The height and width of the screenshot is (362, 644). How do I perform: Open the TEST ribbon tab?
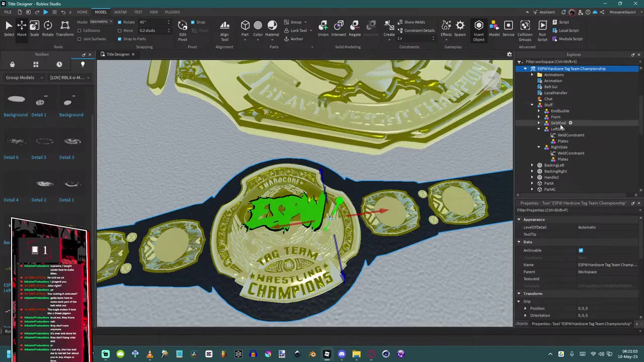[x=138, y=12]
